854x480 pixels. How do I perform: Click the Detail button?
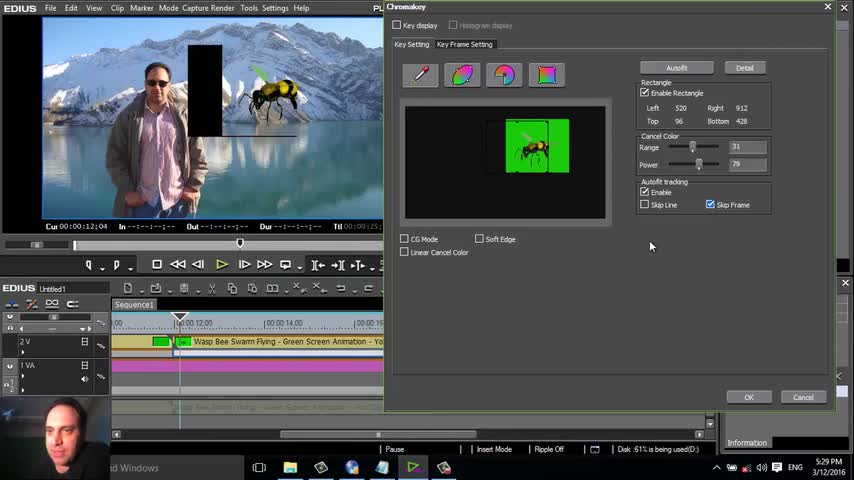(745, 68)
